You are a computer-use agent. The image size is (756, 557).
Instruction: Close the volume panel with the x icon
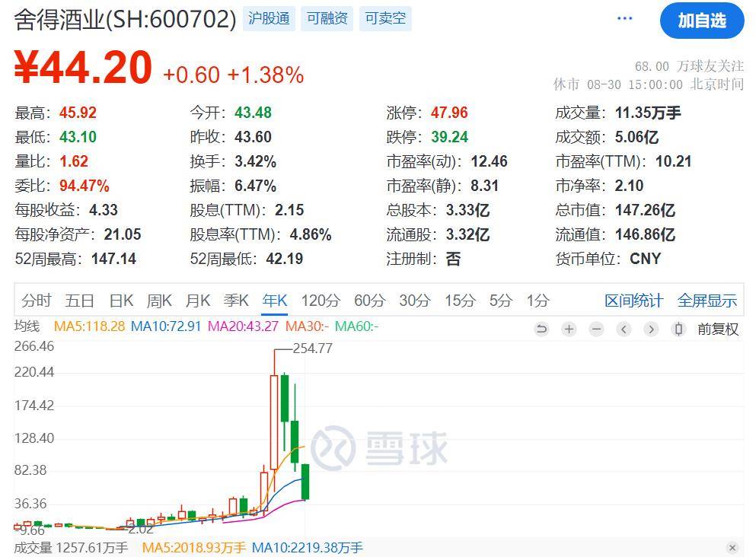click(x=732, y=547)
